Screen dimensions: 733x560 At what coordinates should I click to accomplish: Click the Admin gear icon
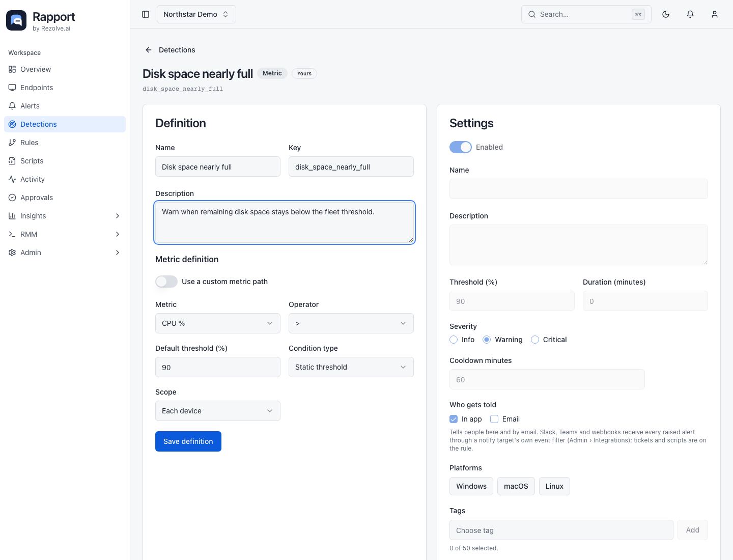pos(12,253)
